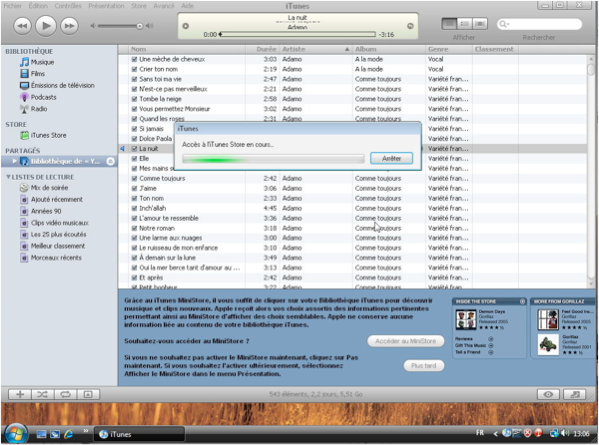Uncheck Tombe la neige song
Viewport: 599px width, 445px height.
point(134,99)
